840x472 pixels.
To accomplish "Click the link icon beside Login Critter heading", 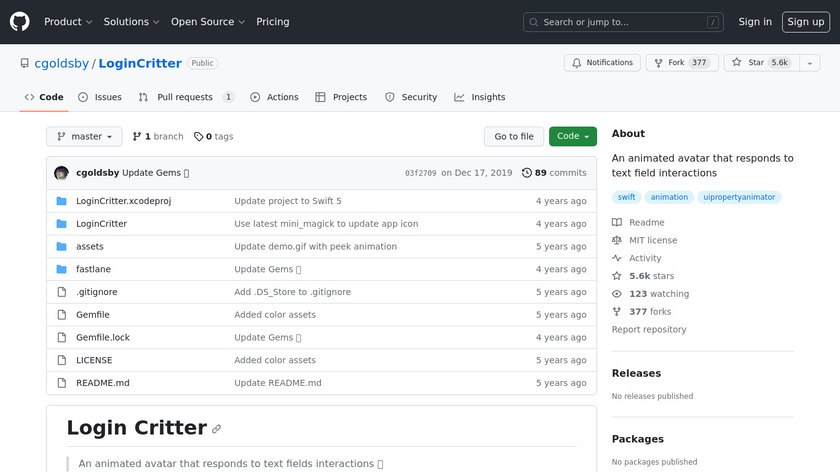I will click(x=216, y=429).
